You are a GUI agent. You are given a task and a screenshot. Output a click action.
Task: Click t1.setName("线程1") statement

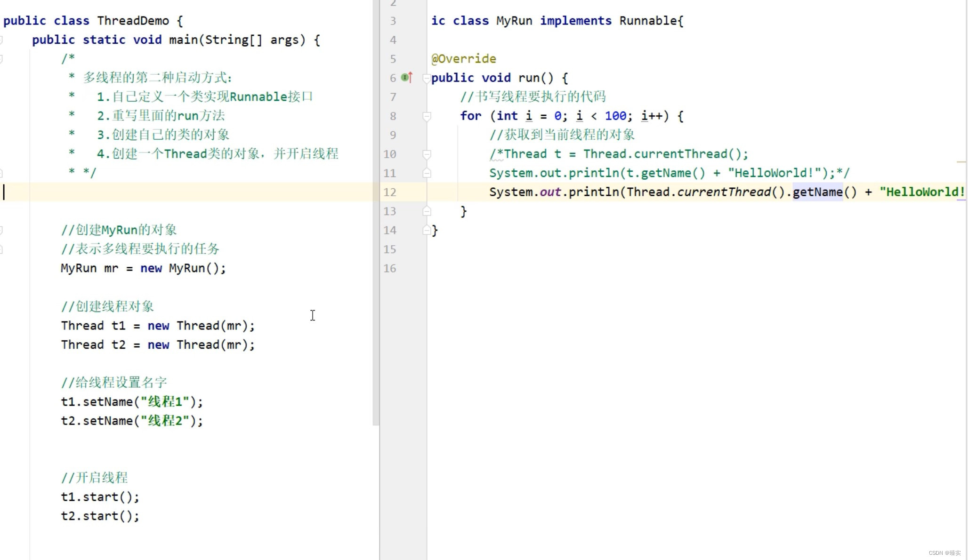click(x=132, y=401)
